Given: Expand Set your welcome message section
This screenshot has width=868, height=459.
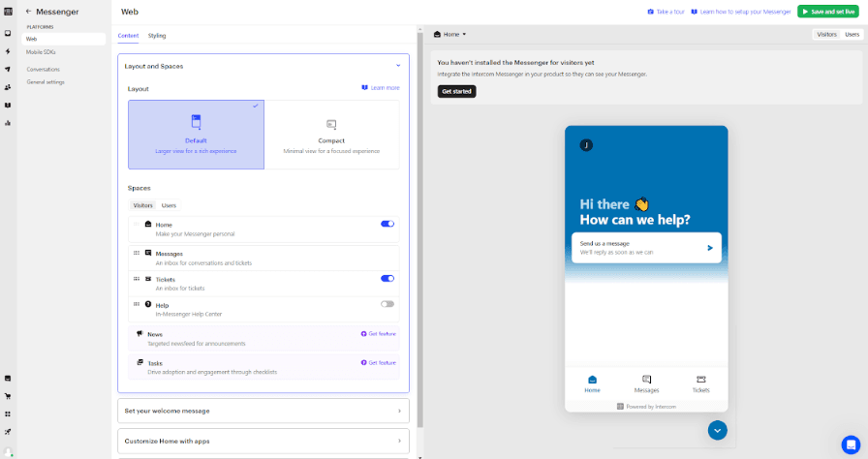Looking at the screenshot, I should point(263,411).
